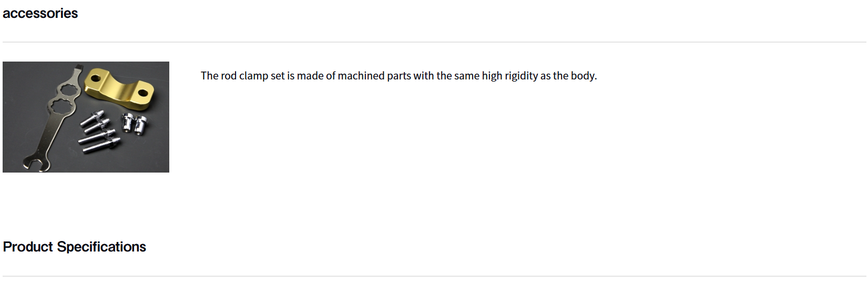The height and width of the screenshot is (292, 868).
Task: Click the word "body." ending the description
Action: 584,76
